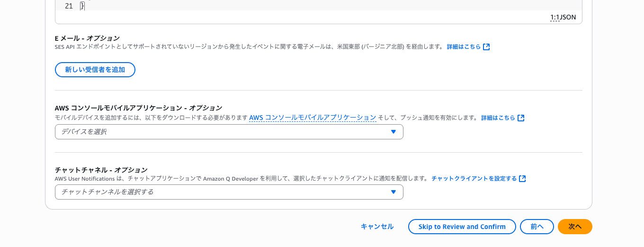This screenshot has height=247, width=644.
Task: Place cursor on editor line 21 closing brace
Action: pos(82,6)
